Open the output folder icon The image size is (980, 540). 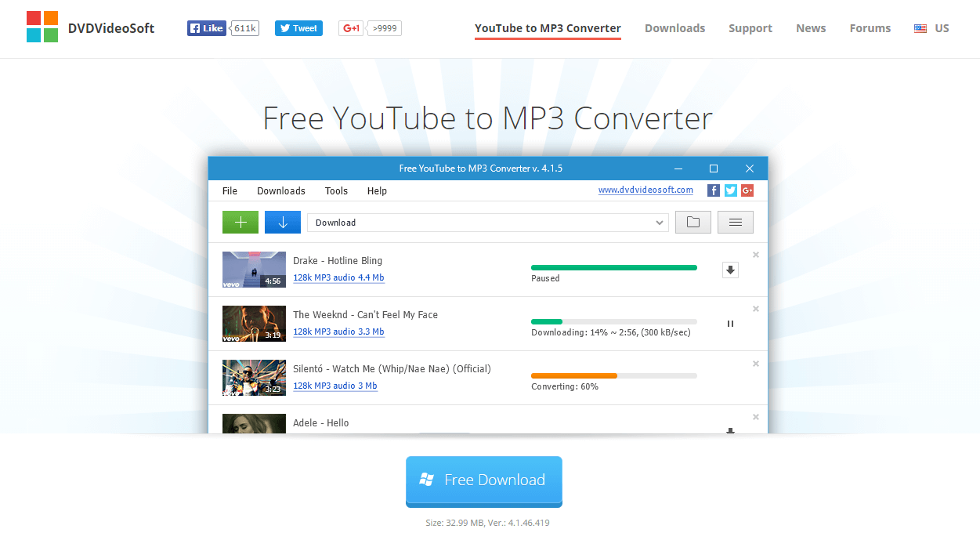(693, 222)
